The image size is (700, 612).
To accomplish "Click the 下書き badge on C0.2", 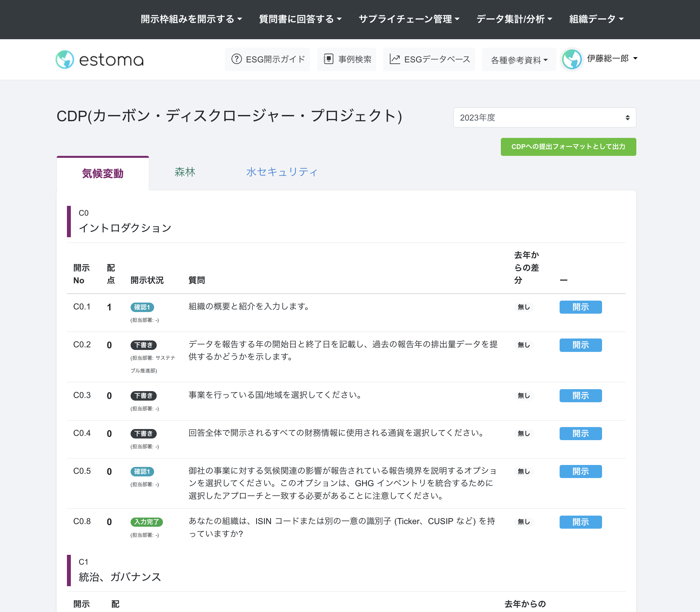I will coord(143,345).
